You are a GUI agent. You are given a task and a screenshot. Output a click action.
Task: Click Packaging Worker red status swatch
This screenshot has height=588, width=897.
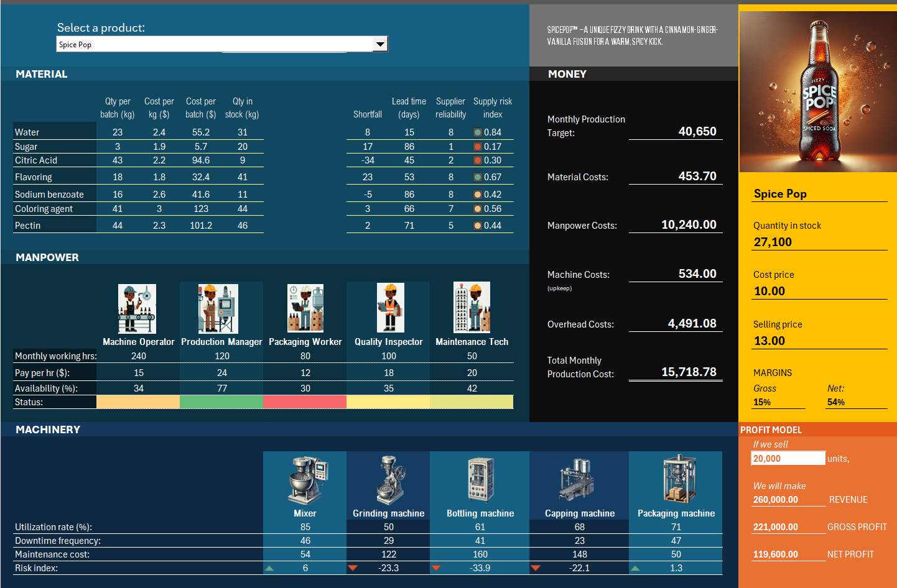tap(305, 402)
